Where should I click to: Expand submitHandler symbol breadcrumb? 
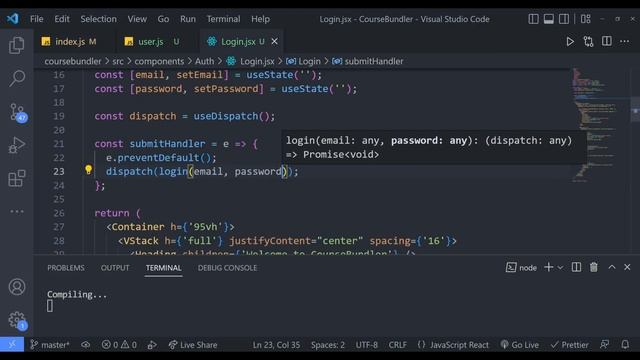pyautogui.click(x=368, y=61)
